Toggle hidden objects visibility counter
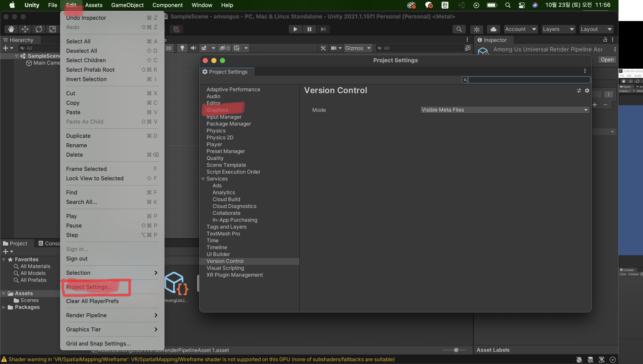This screenshot has height=364, width=643. (225, 48)
